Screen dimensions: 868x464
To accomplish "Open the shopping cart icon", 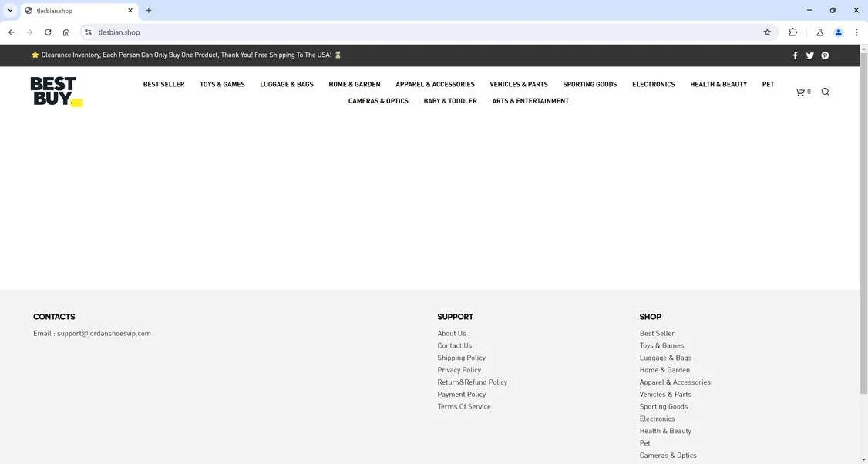I will point(800,92).
